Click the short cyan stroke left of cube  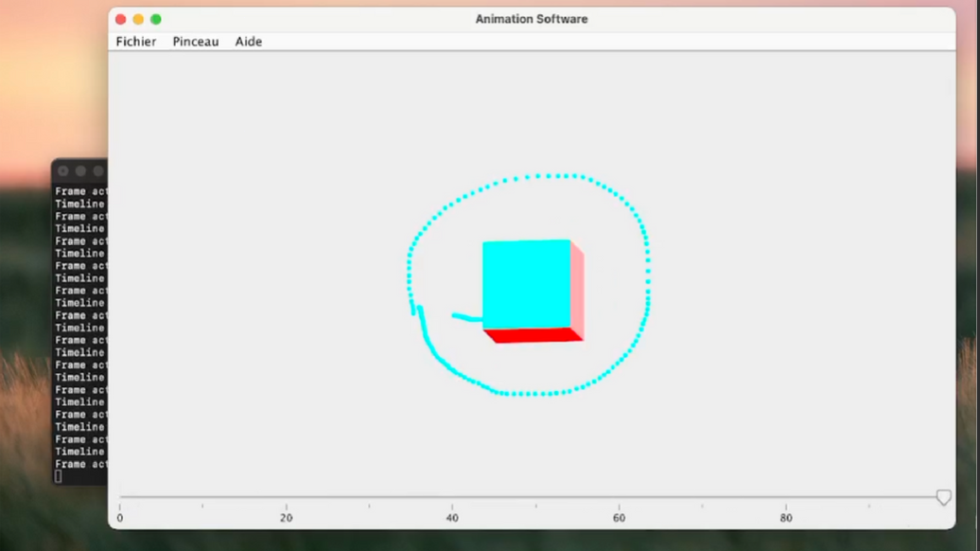[x=465, y=317]
